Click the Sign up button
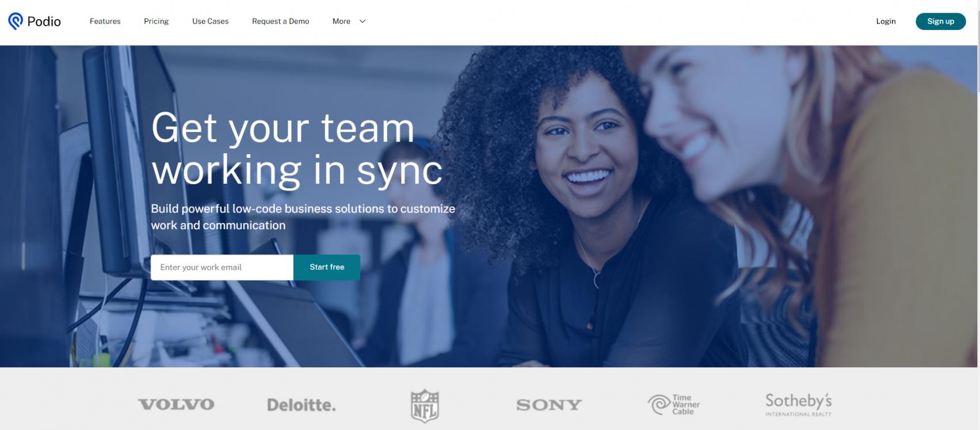980x430 pixels. (941, 21)
